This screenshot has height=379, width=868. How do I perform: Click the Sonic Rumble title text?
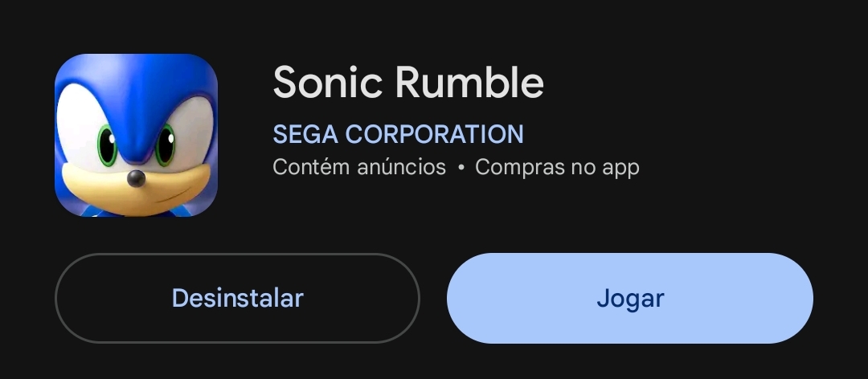(x=408, y=83)
